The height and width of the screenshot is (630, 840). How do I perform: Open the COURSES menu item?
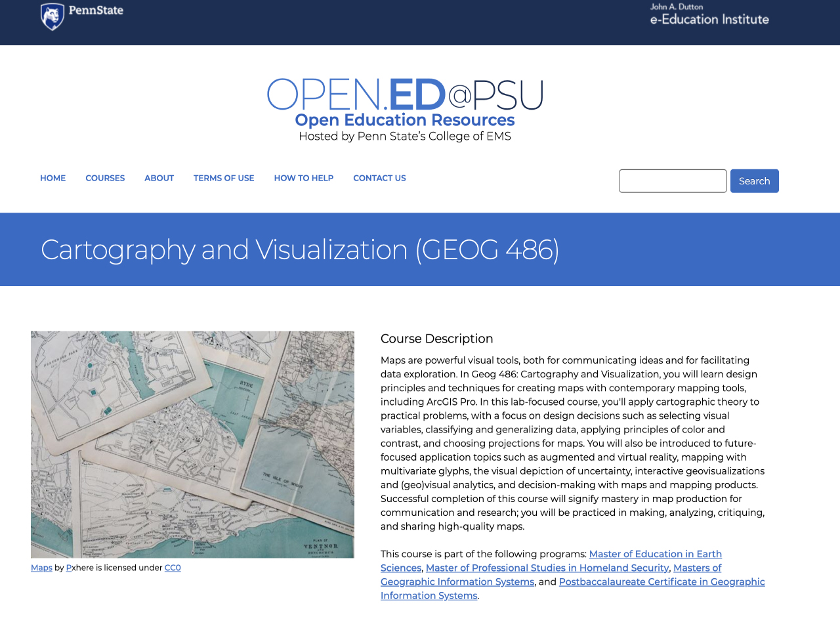[105, 178]
